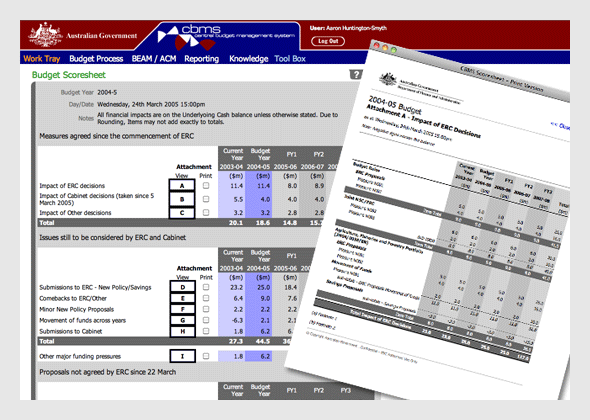
Task: Click 'Impact of ERC decisions' row label
Action: (x=72, y=186)
